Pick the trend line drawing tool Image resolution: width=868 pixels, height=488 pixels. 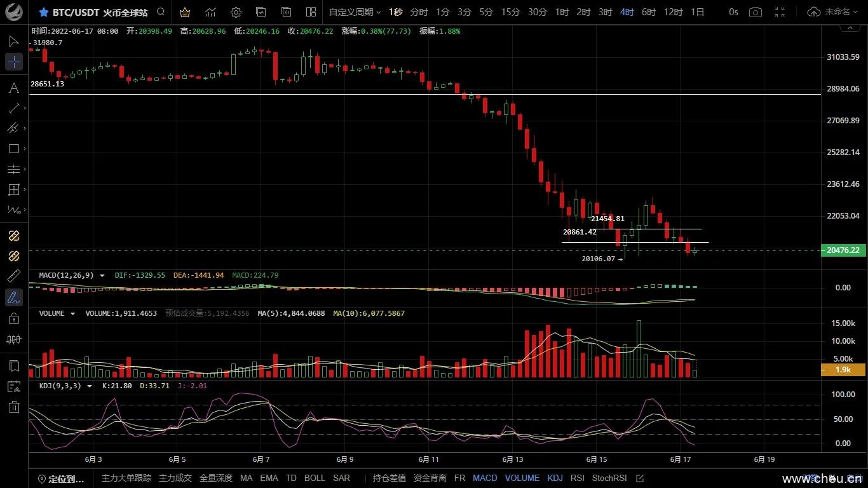click(x=13, y=108)
